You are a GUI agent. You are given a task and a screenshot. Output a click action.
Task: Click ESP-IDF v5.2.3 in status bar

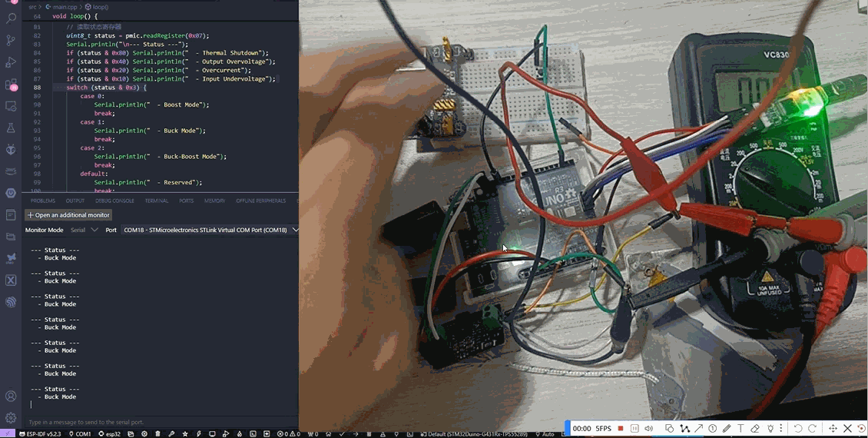coord(43,434)
